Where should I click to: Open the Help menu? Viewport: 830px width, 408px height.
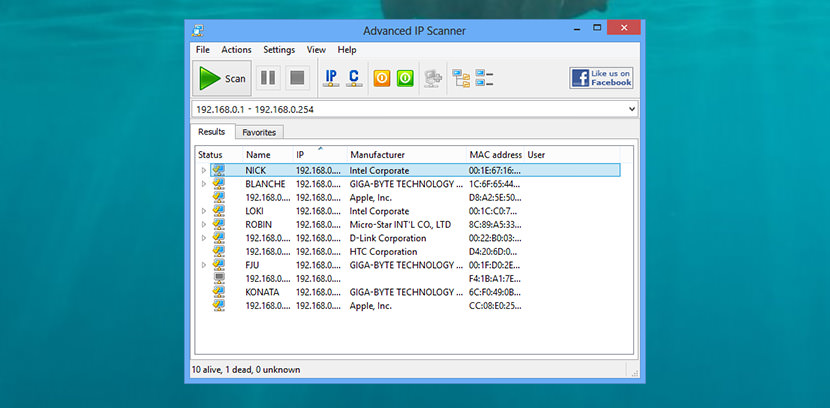(347, 50)
